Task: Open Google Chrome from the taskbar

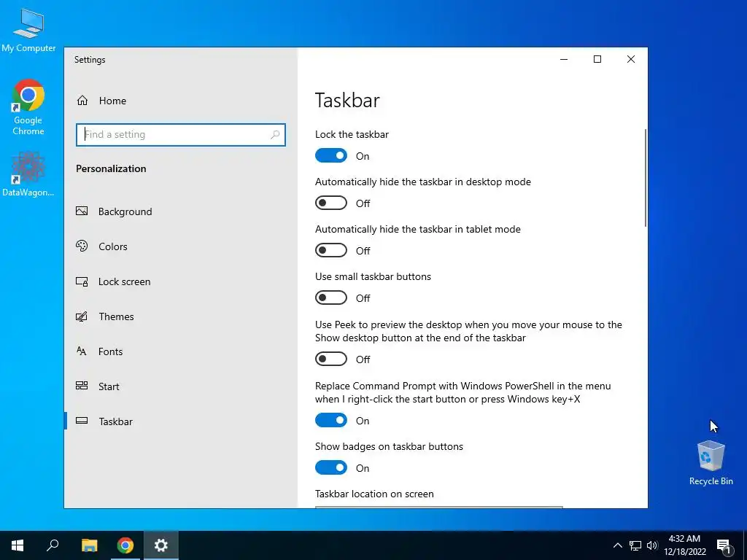Action: [125, 545]
